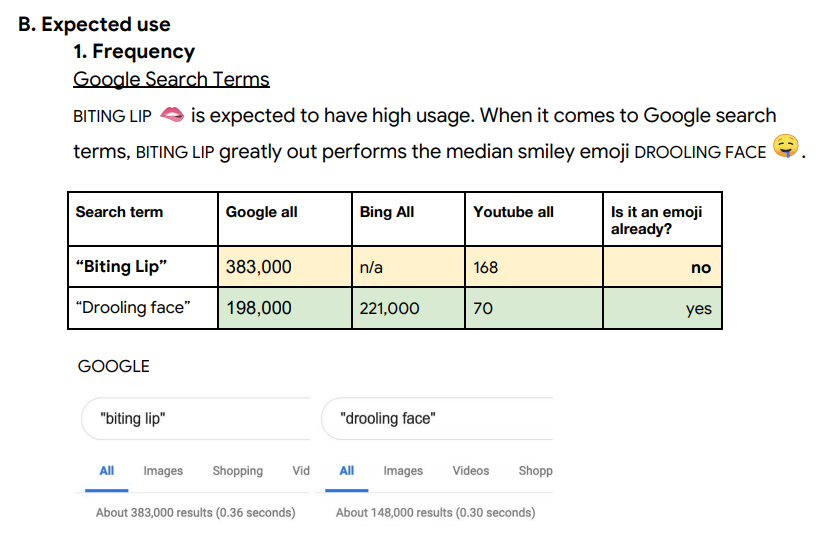The width and height of the screenshot is (833, 543).
Task: Click the biting lip emoji image
Action: 172,115
